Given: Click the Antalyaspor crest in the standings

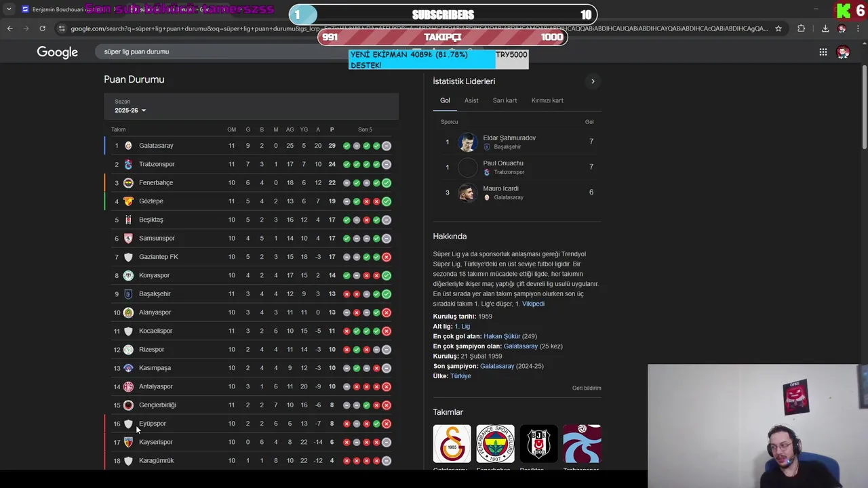Looking at the screenshot, I should pos(128,386).
